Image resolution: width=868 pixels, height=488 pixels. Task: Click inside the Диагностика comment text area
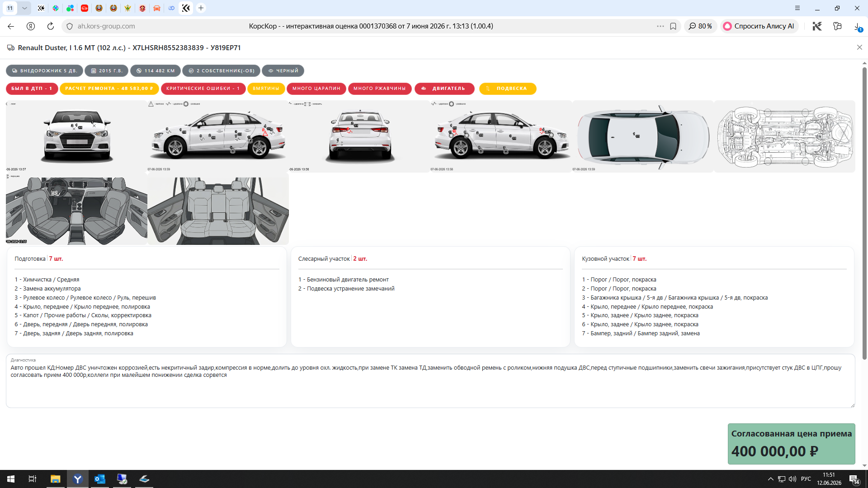[x=430, y=381]
